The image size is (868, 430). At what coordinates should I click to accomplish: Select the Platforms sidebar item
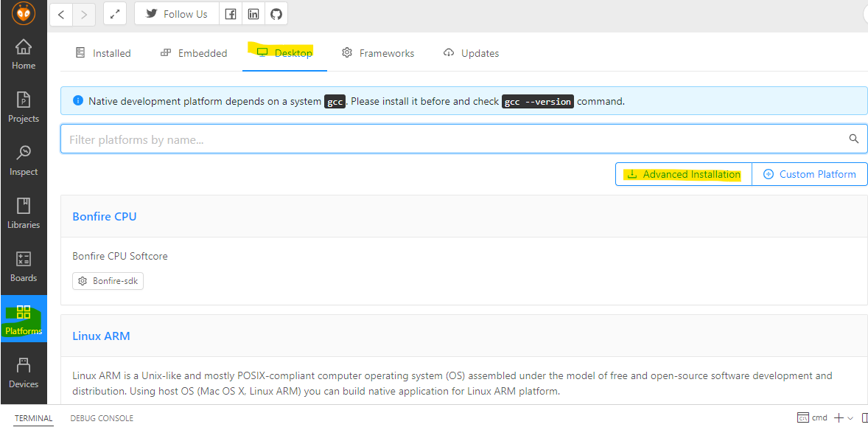click(x=24, y=319)
